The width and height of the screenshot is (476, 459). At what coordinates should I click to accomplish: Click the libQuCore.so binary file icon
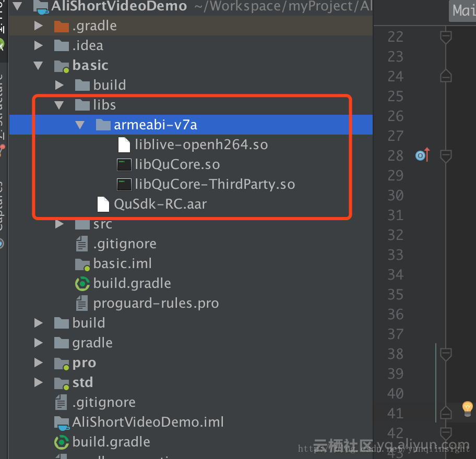[124, 165]
